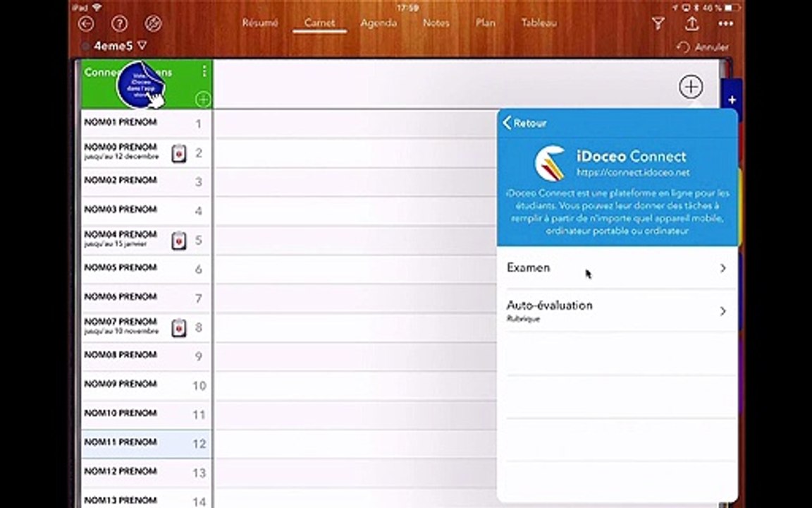Open the 4eme5 class dropdown

click(120, 46)
